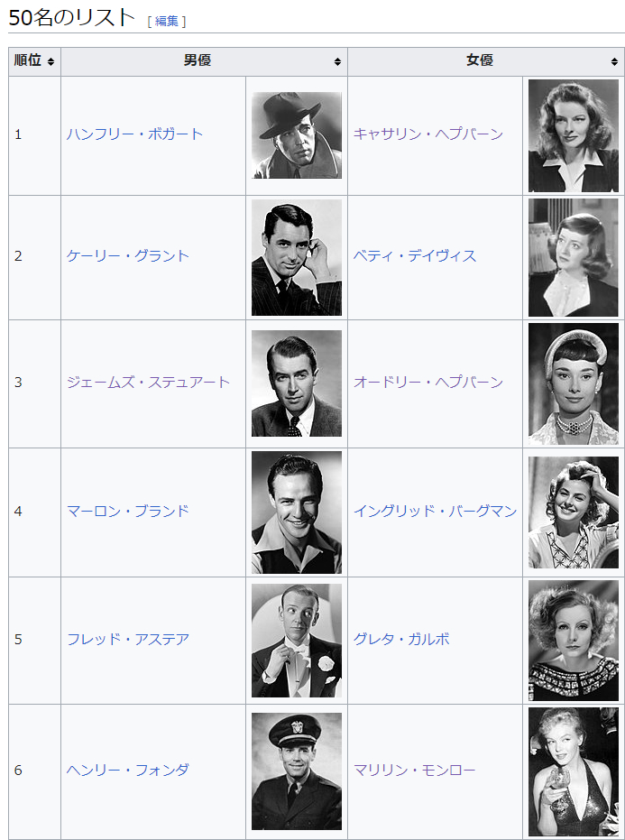
Task: Open グレタ・ガルボ article link
Action: pyautogui.click(x=401, y=639)
